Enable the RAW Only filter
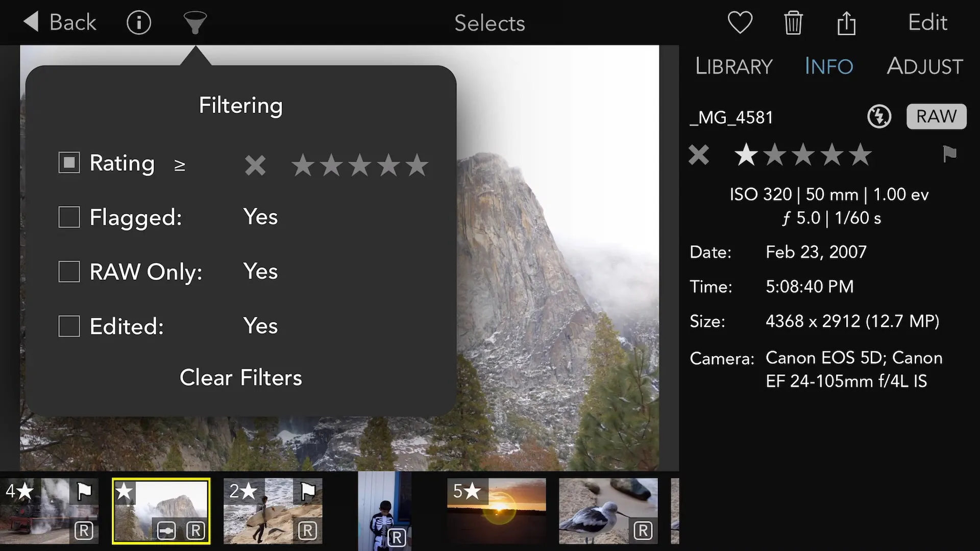 click(69, 271)
